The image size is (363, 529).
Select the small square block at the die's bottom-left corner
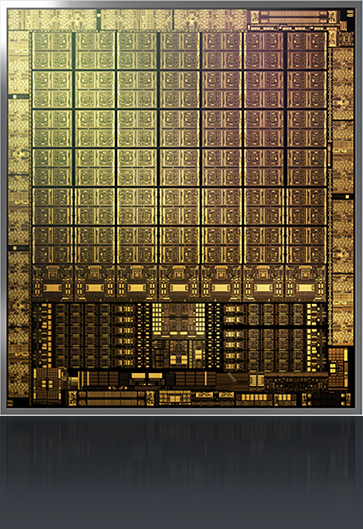point(47,385)
